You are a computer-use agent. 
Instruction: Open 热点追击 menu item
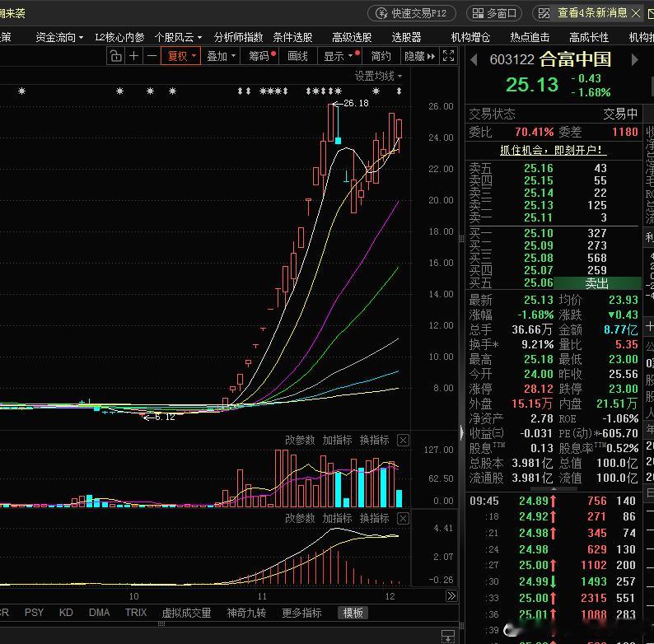click(x=530, y=38)
